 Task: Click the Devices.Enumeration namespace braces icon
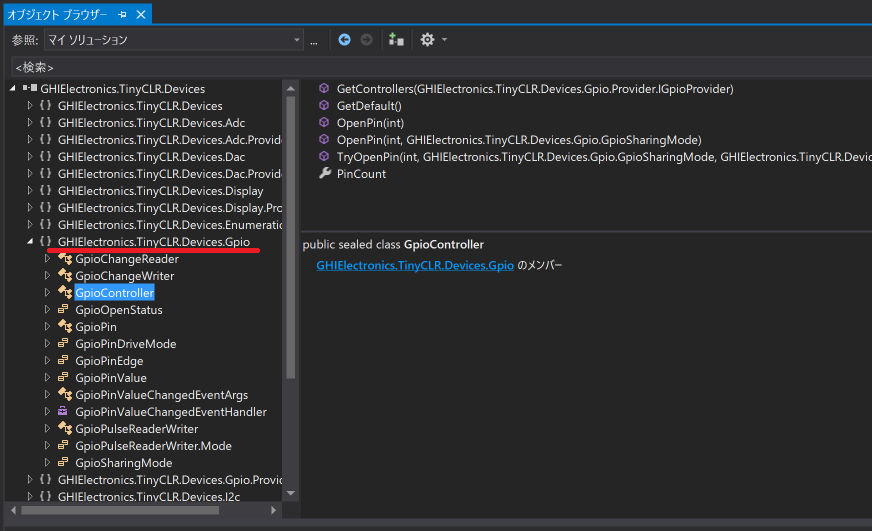pyautogui.click(x=46, y=224)
